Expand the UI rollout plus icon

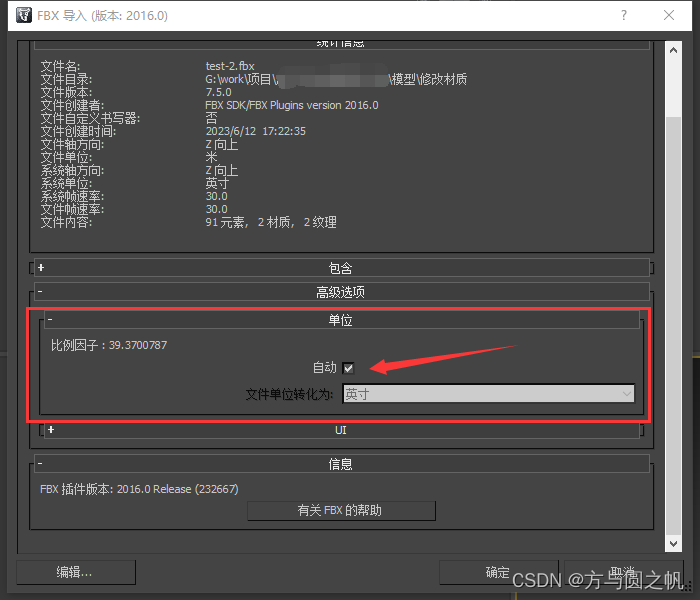click(50, 430)
